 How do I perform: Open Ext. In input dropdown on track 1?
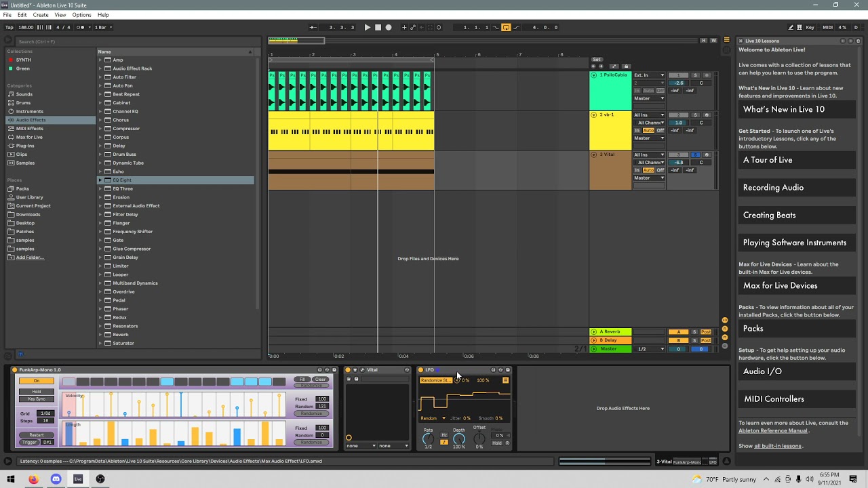(649, 75)
